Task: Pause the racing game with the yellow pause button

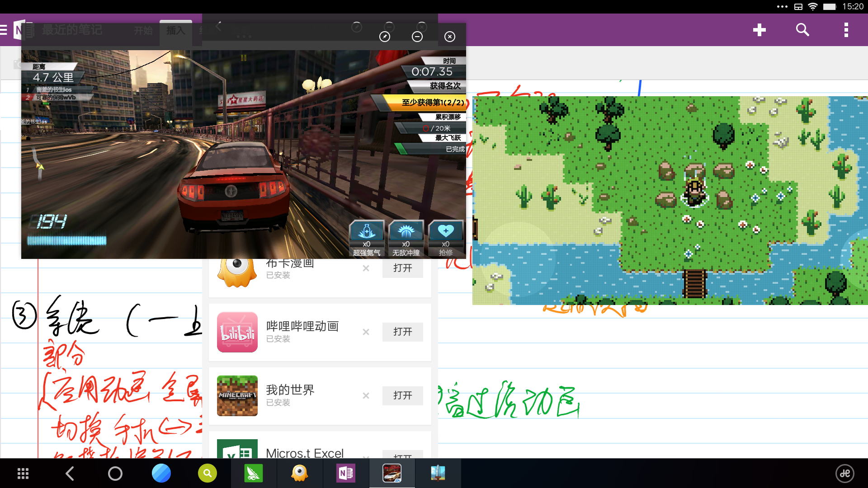Action: [x=244, y=58]
